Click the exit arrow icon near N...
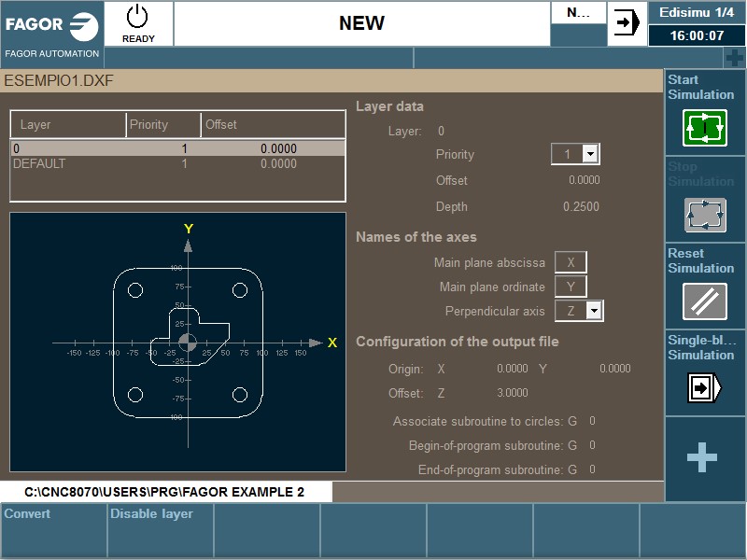 627,23
